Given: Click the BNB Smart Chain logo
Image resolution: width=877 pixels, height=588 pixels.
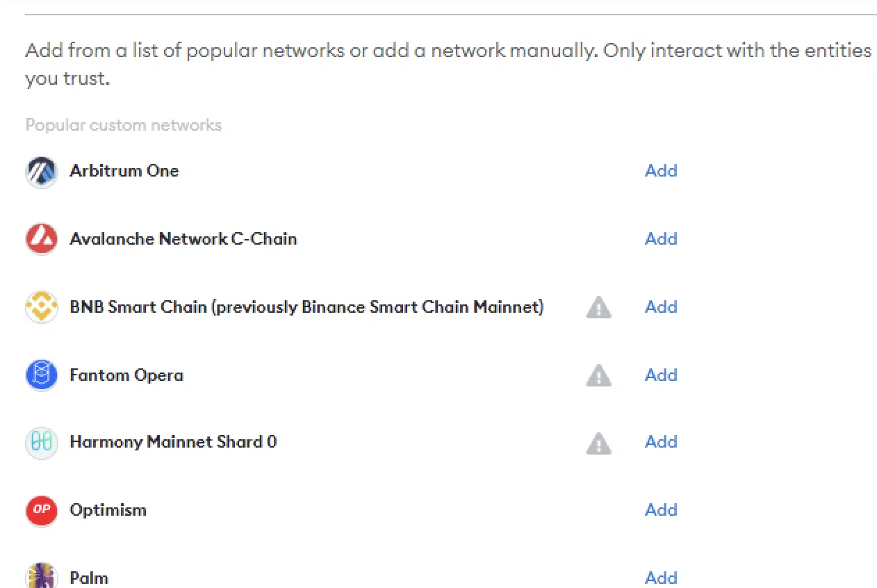Looking at the screenshot, I should tap(41, 307).
